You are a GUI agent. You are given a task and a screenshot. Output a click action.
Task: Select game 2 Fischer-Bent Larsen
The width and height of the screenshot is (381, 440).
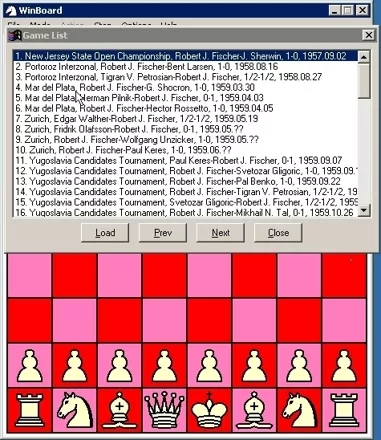186,66
